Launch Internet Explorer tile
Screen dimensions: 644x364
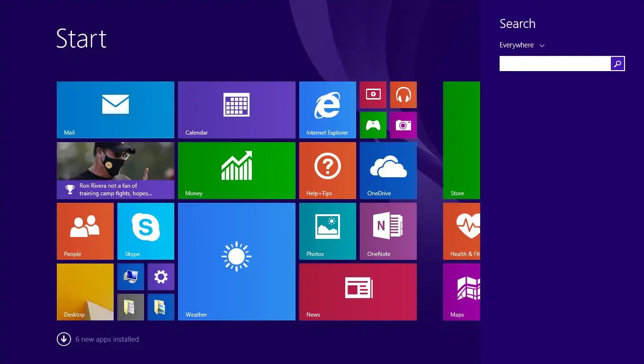coord(328,110)
